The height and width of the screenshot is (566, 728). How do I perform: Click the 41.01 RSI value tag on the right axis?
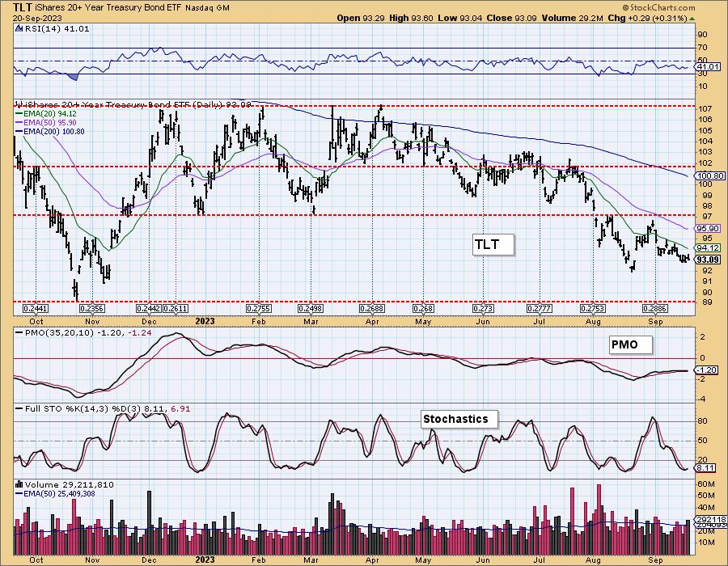[x=708, y=67]
